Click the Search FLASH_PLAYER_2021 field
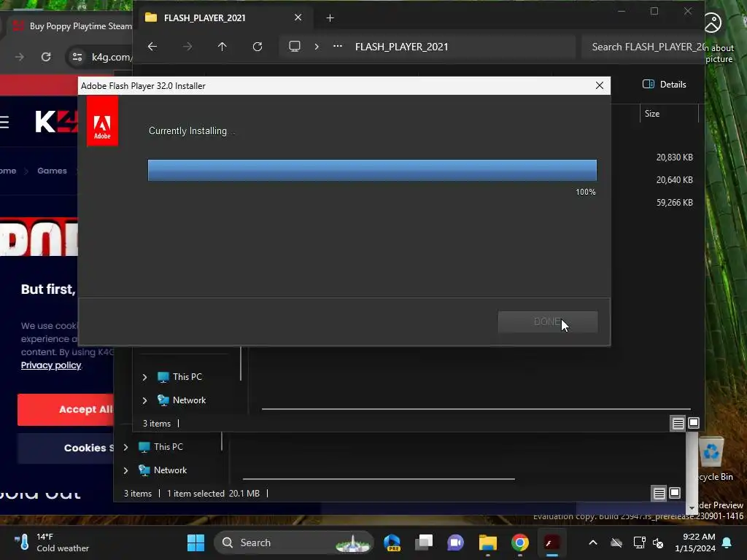 (x=643, y=47)
